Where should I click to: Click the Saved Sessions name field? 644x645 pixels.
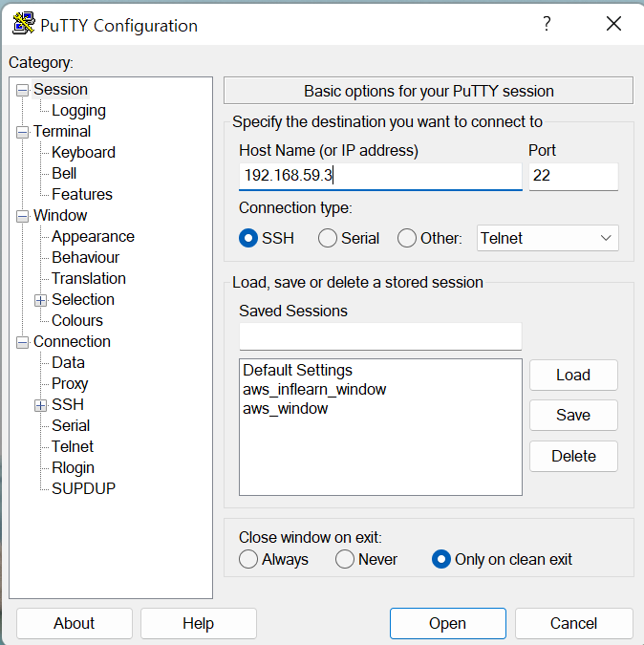380,336
